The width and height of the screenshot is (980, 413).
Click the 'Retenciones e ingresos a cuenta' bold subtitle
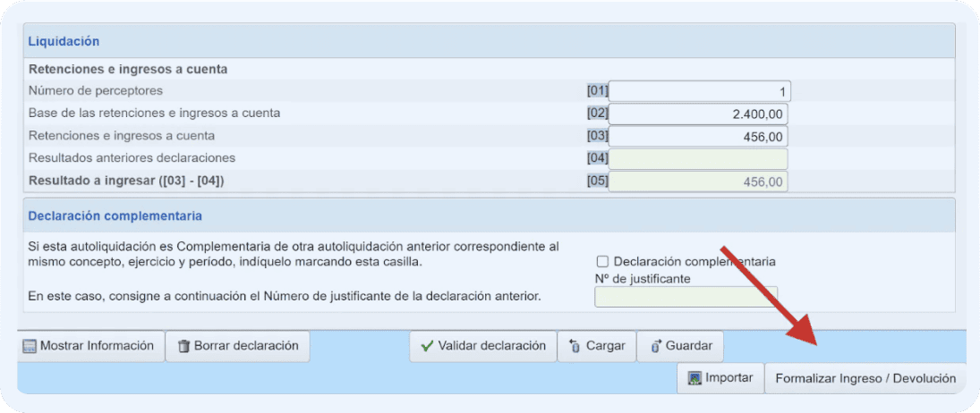[x=128, y=69]
